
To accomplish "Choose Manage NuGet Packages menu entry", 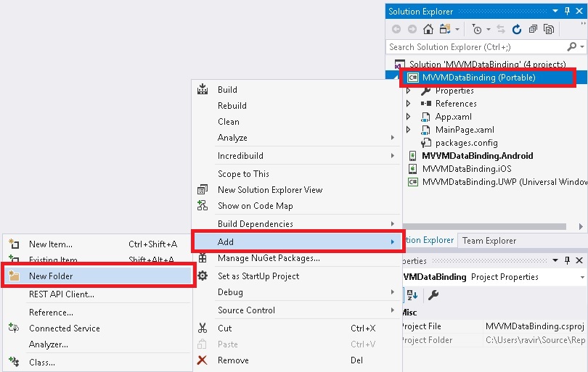I will coord(269,258).
